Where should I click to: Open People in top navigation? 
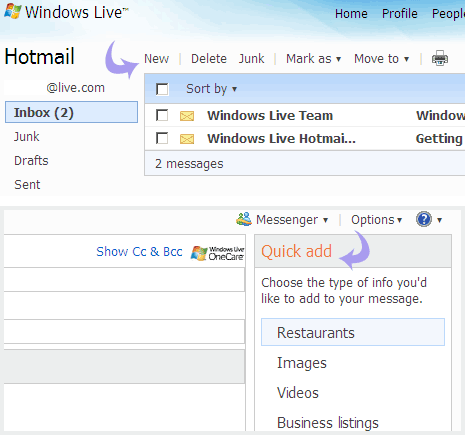pyautogui.click(x=448, y=14)
